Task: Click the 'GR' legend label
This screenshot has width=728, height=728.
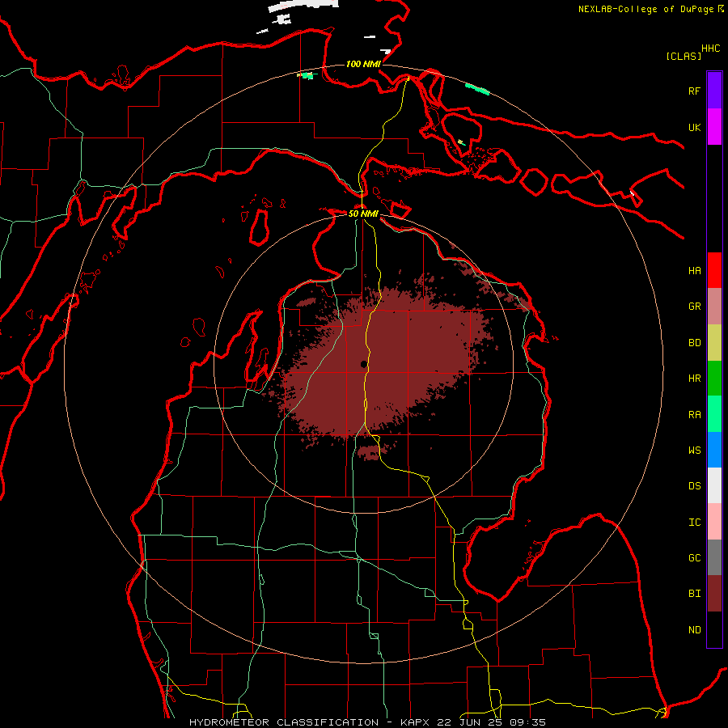Action: (695, 307)
